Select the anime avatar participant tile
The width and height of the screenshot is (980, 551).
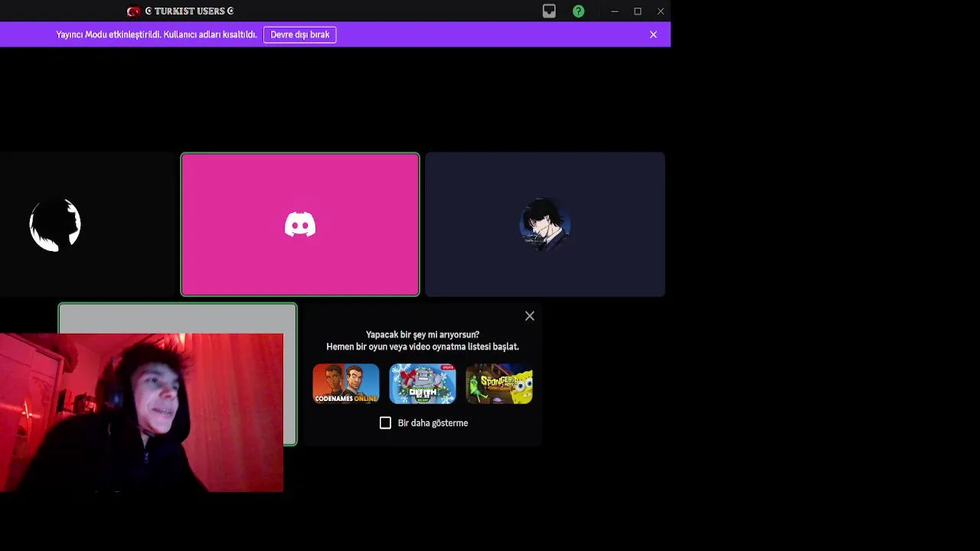pyautogui.click(x=545, y=224)
